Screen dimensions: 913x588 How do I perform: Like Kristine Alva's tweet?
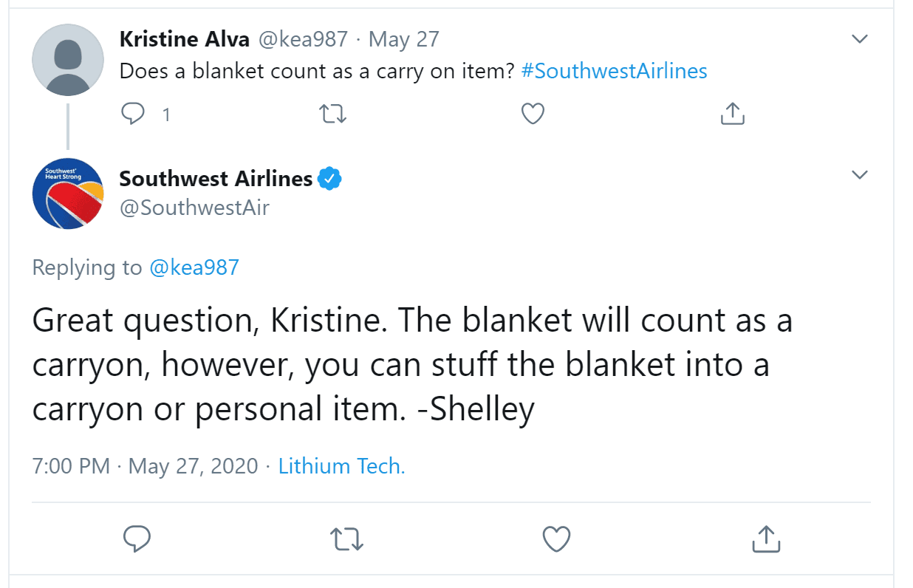(533, 114)
